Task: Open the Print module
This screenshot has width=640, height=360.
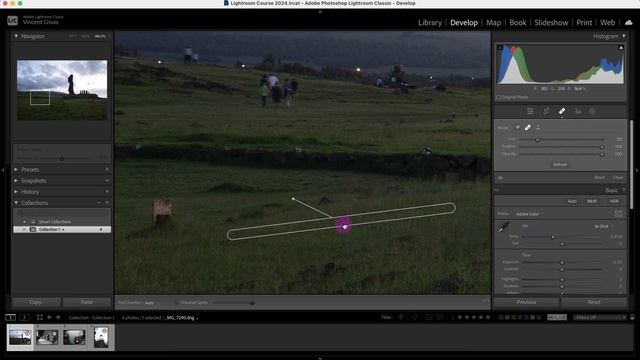Action: tap(584, 22)
